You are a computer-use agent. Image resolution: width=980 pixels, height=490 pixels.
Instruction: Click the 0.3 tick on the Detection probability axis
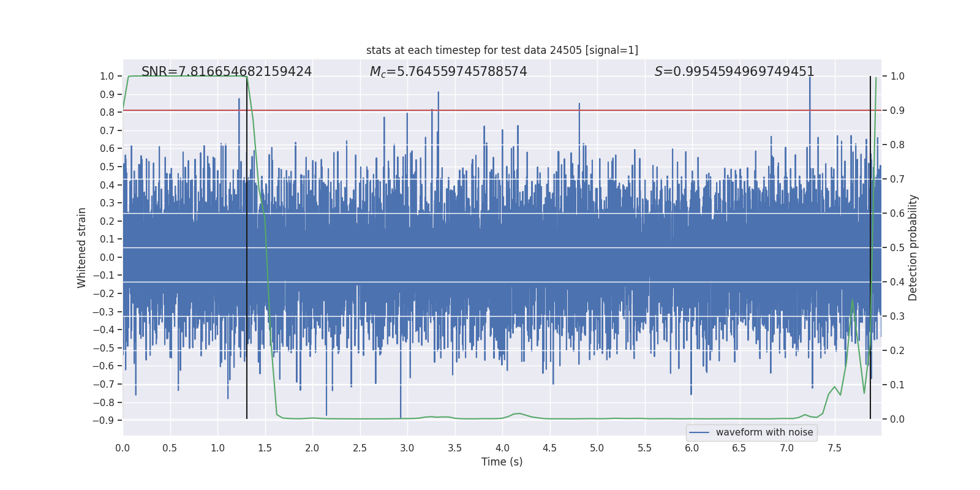(897, 317)
